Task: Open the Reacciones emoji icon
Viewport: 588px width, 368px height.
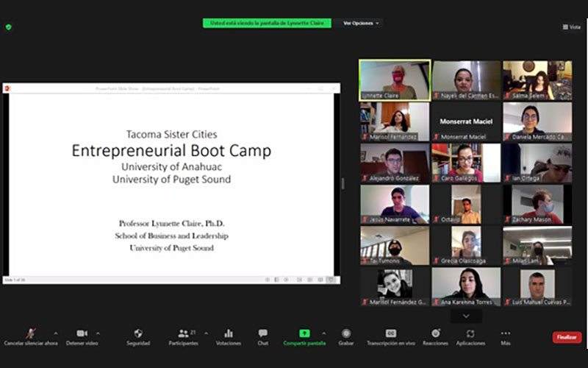Action: (x=435, y=333)
